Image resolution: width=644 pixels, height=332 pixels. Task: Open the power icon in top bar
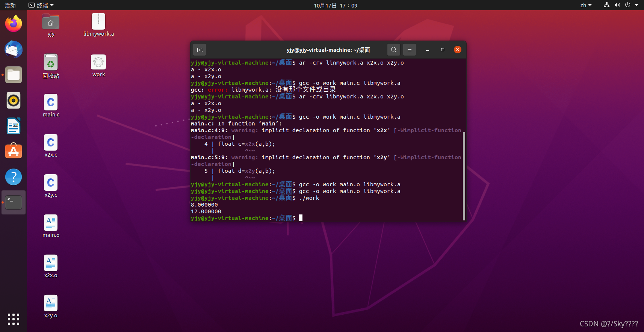(627, 5)
